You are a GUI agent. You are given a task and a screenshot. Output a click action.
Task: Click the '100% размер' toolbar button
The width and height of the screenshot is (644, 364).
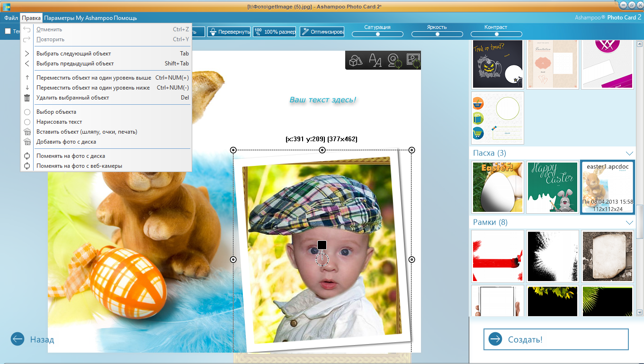(274, 32)
